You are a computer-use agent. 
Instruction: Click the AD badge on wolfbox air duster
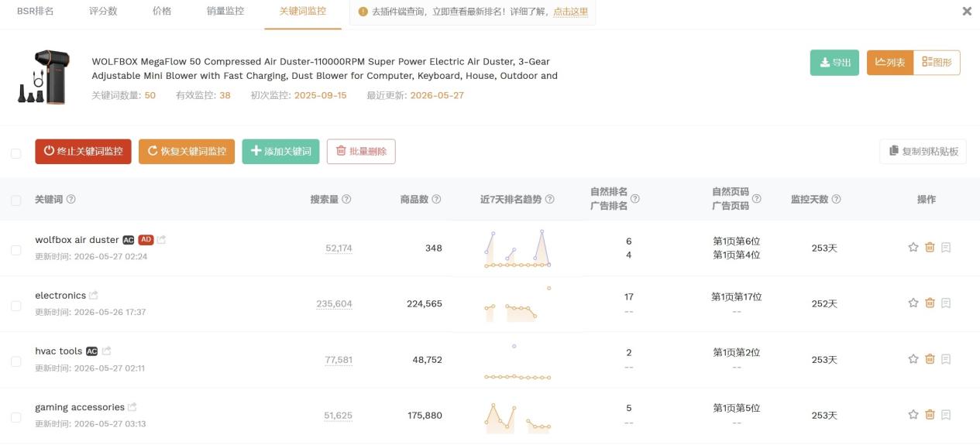[146, 240]
